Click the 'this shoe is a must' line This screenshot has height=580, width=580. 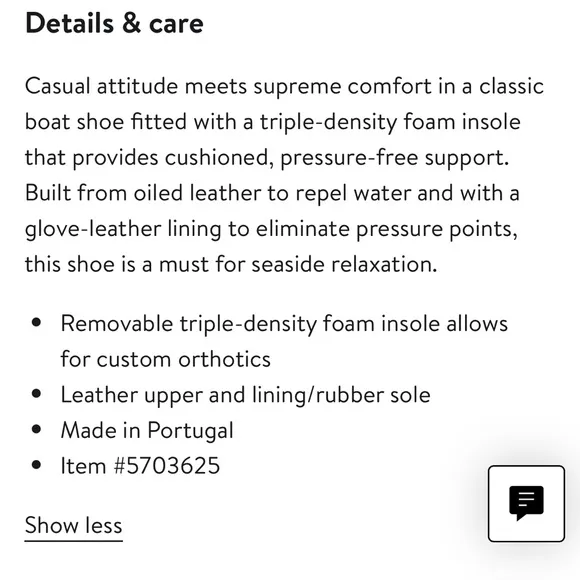(x=231, y=264)
